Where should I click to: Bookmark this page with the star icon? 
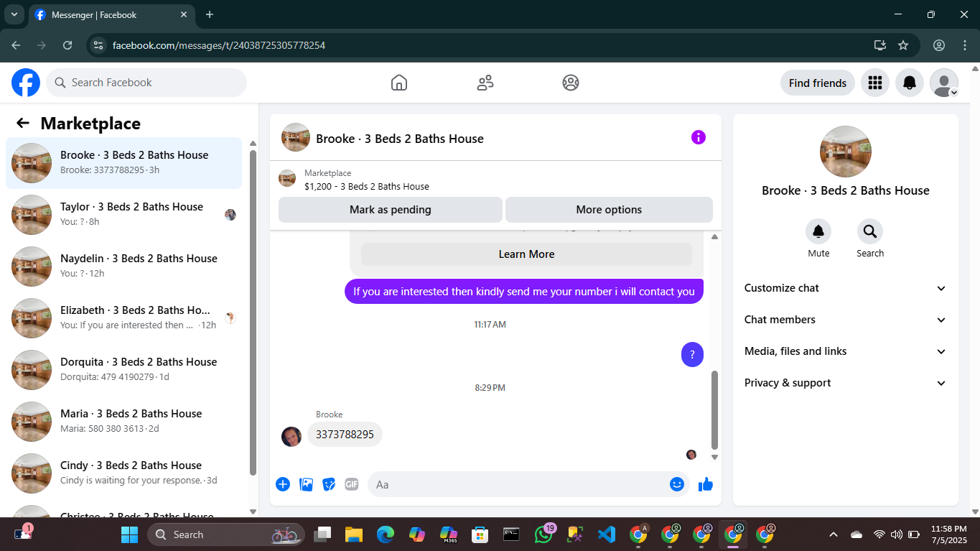point(903,45)
